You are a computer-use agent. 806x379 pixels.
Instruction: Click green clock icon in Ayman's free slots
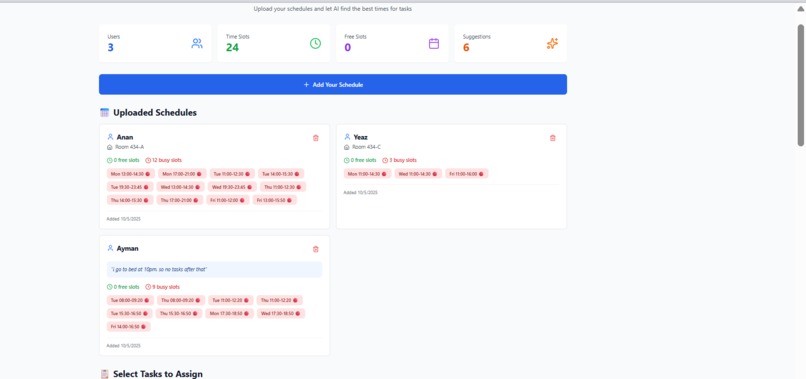pos(109,287)
